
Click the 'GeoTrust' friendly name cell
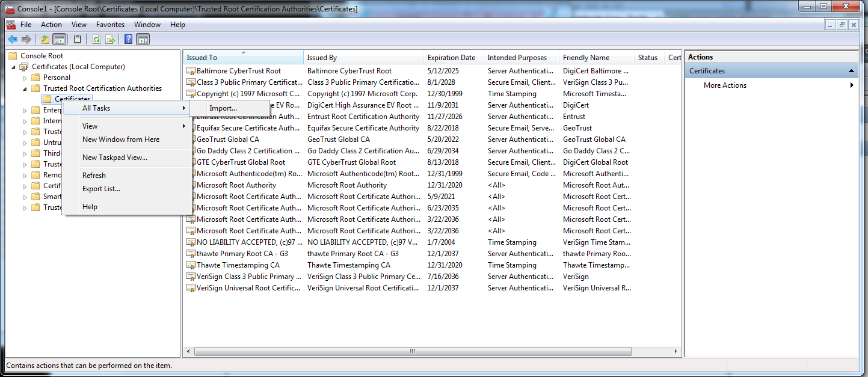577,128
